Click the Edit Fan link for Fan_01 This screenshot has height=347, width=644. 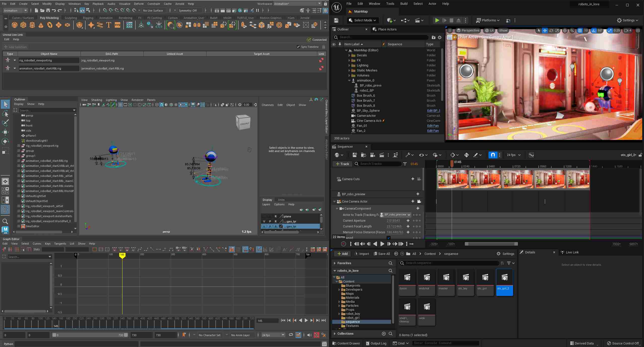pos(433,126)
